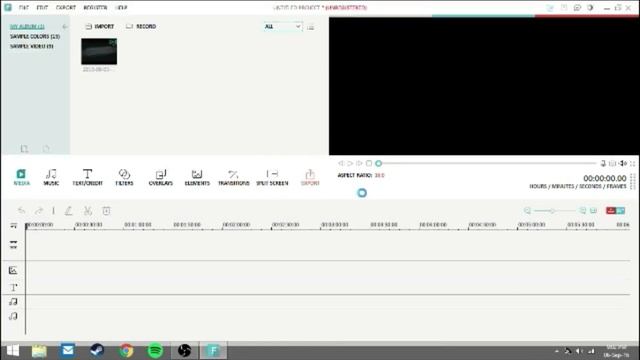Open Steam from taskbar
Image resolution: width=640 pixels, height=360 pixels.
pos(97,351)
